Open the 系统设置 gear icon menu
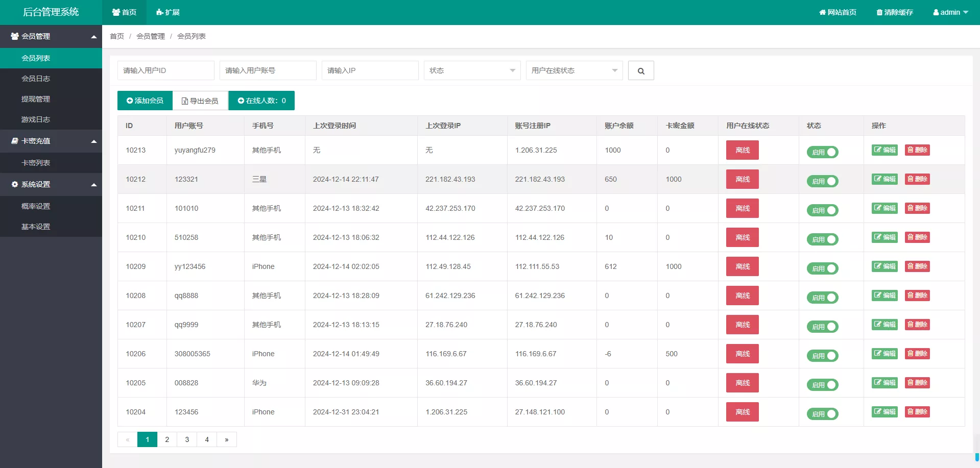The width and height of the screenshot is (980, 468). click(x=14, y=184)
